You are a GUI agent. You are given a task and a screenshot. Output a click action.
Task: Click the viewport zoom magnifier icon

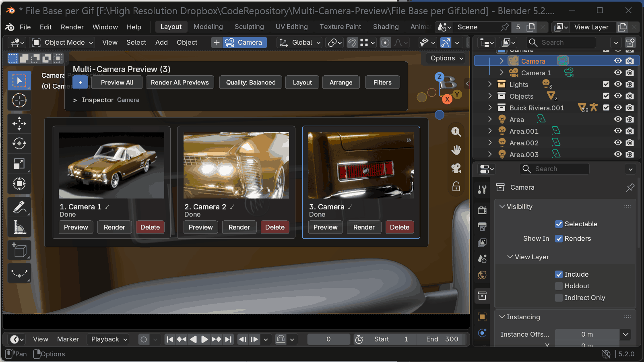pos(456,132)
